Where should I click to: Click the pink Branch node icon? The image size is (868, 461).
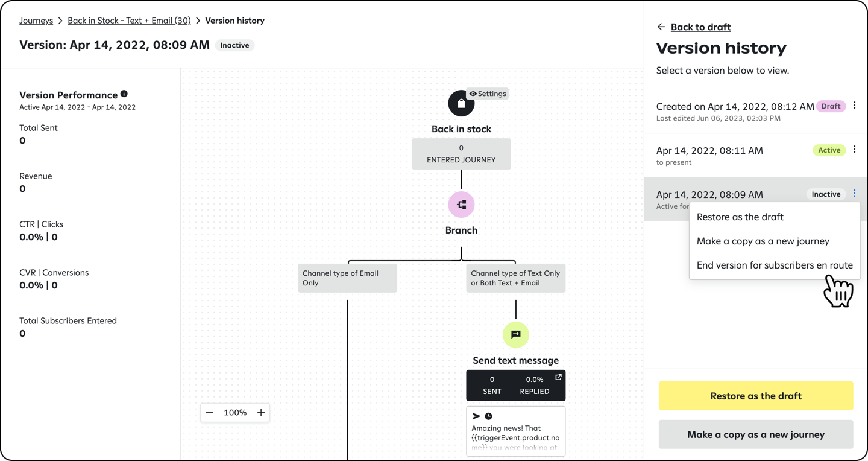461,205
